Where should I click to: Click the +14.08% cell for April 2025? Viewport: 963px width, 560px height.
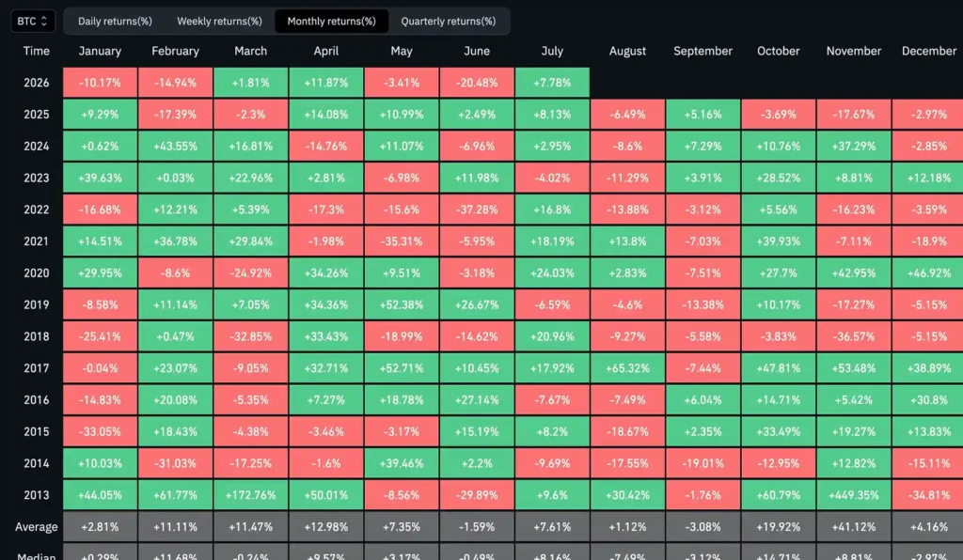click(x=326, y=115)
